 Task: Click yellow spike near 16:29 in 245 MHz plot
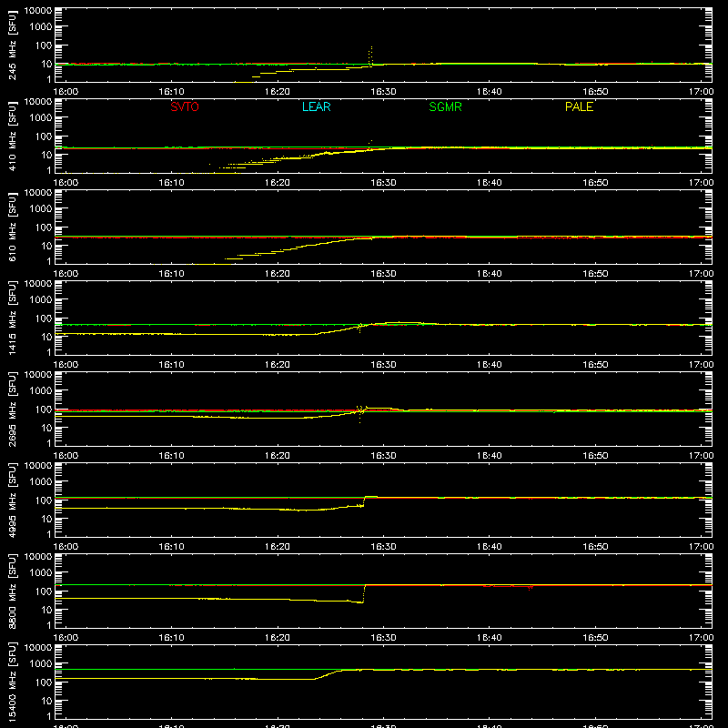pos(370,56)
